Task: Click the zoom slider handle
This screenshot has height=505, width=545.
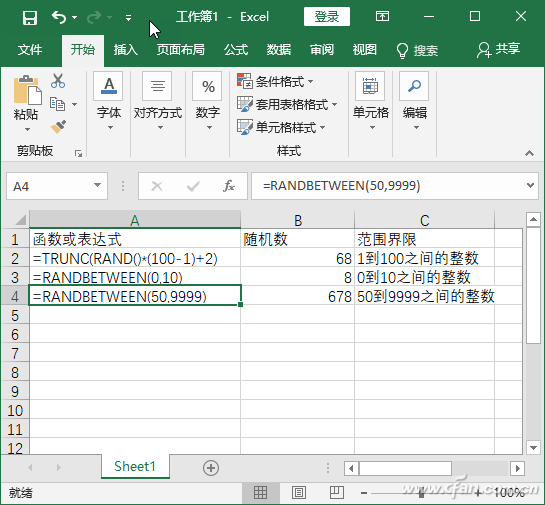Action: click(x=421, y=493)
